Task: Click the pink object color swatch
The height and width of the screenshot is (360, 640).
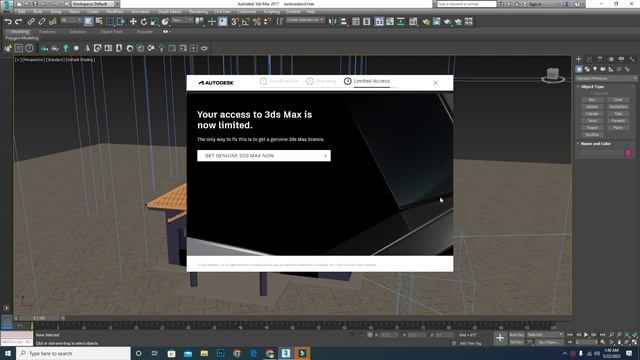Action: pos(628,153)
